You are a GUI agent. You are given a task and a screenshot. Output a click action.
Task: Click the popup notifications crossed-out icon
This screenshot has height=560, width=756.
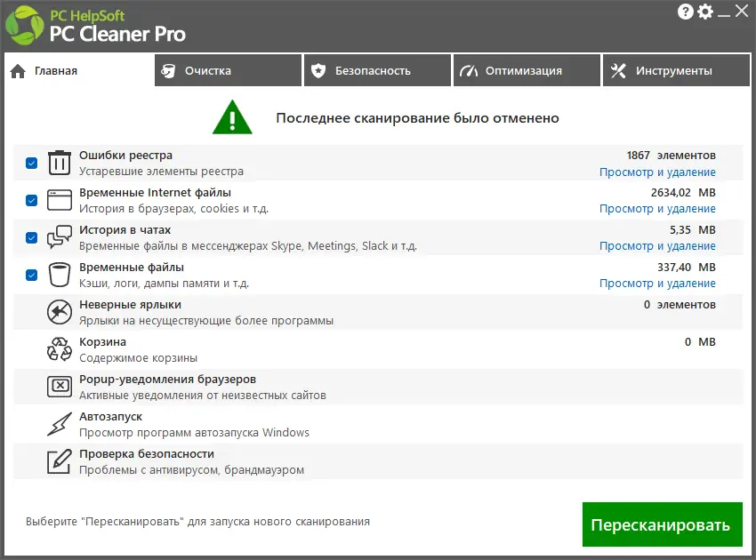point(59,387)
